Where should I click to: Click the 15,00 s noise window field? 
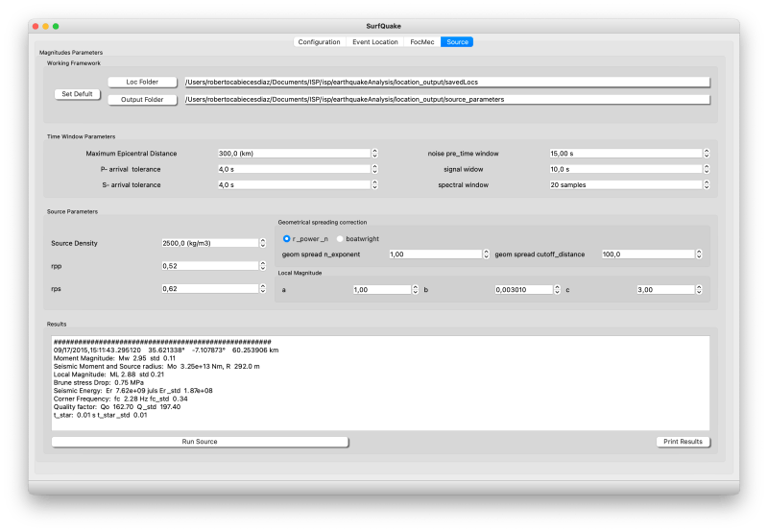pos(626,154)
